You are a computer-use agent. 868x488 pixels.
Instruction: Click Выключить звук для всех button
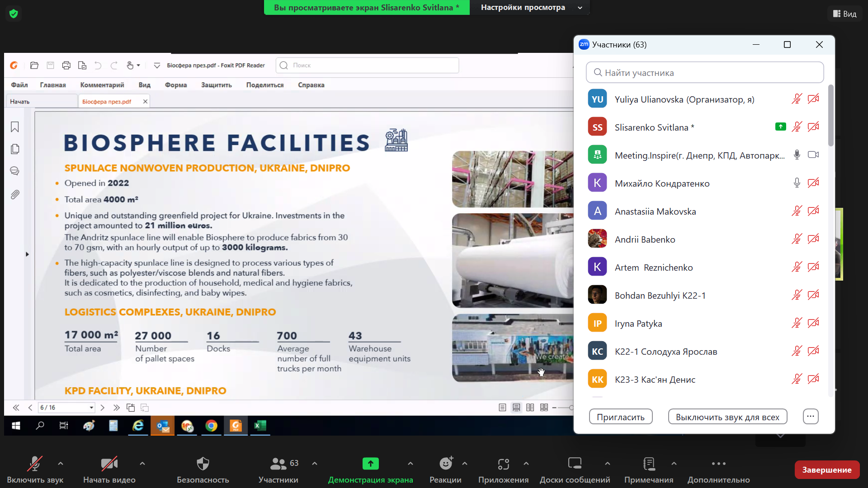click(727, 417)
